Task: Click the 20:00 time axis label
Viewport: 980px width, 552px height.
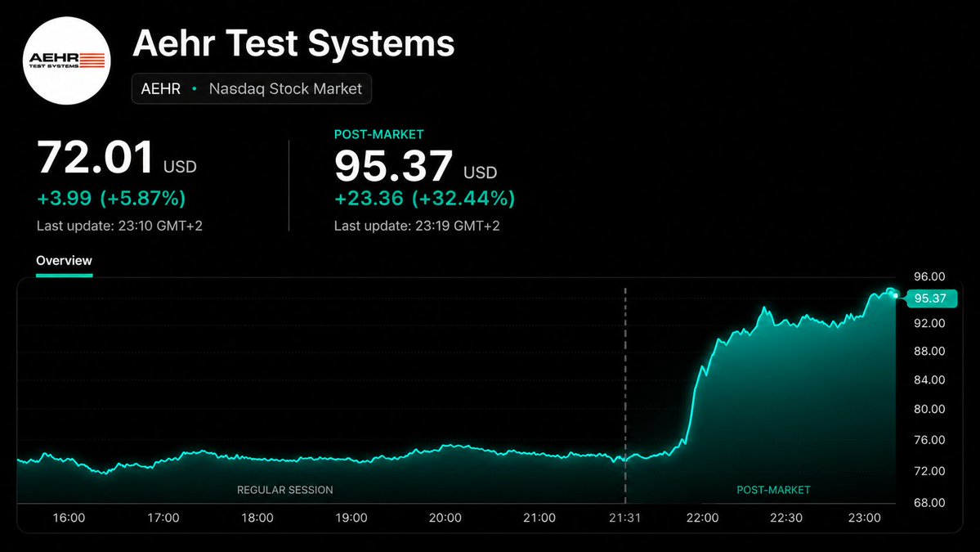Action: pos(445,518)
